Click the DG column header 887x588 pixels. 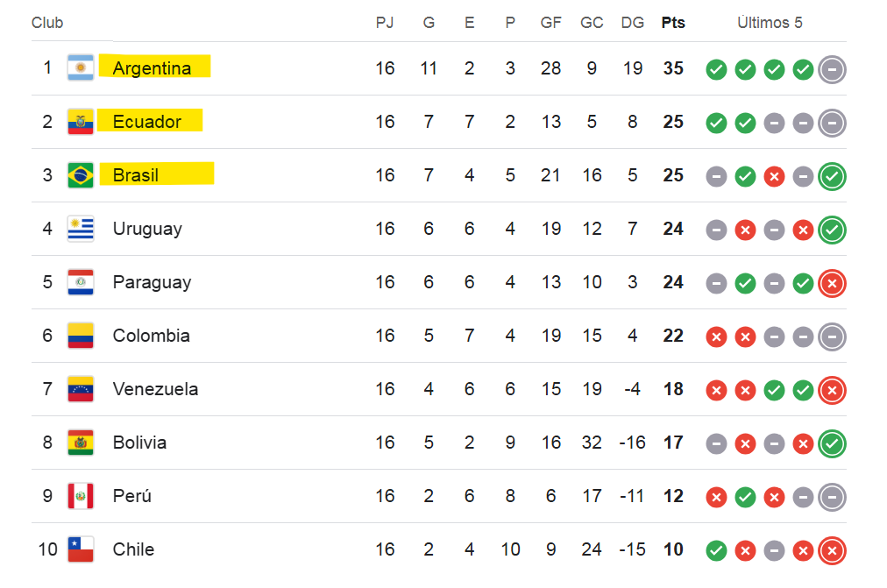(633, 23)
